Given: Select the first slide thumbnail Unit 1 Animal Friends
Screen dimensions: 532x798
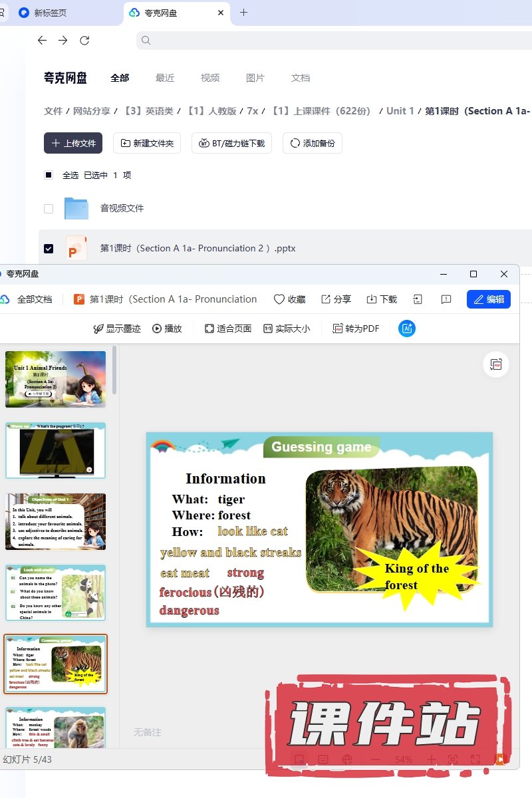Looking at the screenshot, I should coord(55,379).
